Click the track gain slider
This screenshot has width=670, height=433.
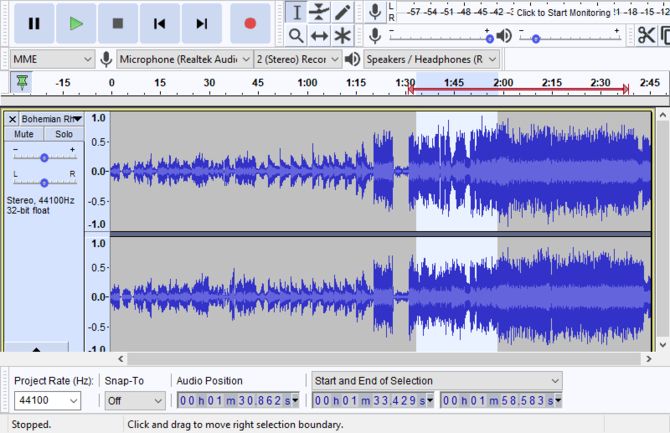[x=44, y=157]
